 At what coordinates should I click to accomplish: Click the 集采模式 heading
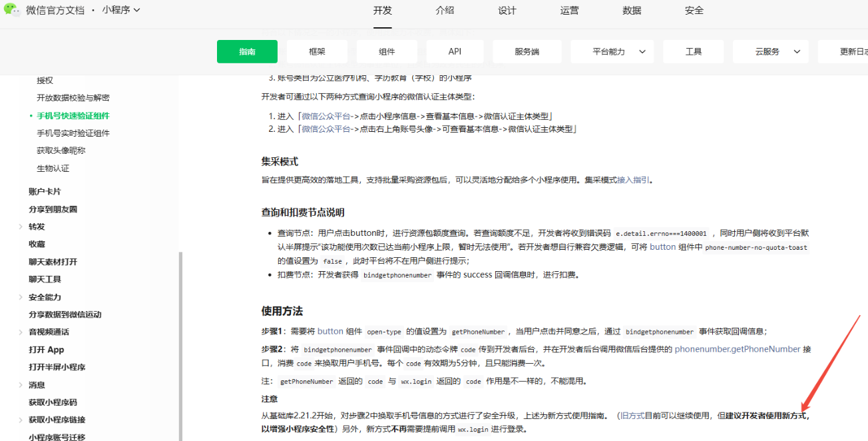[x=280, y=162]
